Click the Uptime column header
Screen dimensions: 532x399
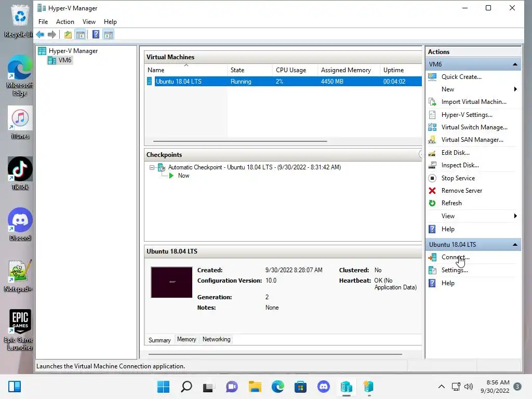point(401,70)
